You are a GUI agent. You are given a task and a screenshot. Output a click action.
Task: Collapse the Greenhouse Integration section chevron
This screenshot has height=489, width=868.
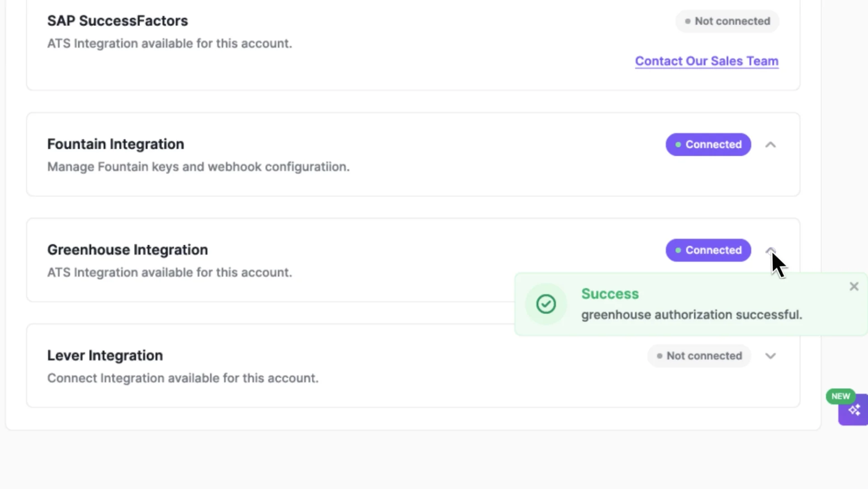click(x=770, y=250)
